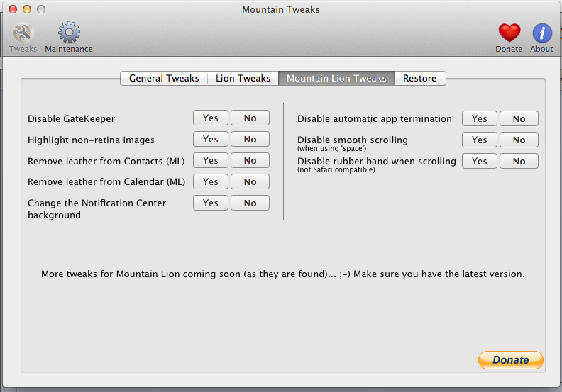Viewport: 562px width, 392px height.
Task: Click the '(not Safari compatible)' note
Action: (x=336, y=169)
